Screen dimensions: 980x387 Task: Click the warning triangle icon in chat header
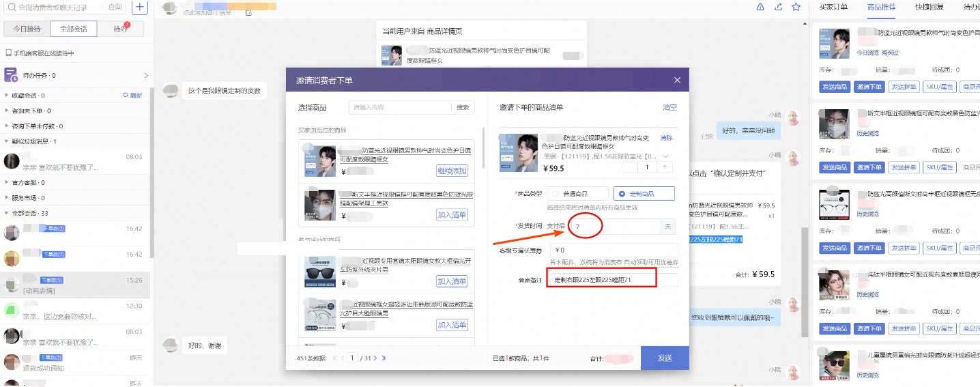click(x=760, y=7)
